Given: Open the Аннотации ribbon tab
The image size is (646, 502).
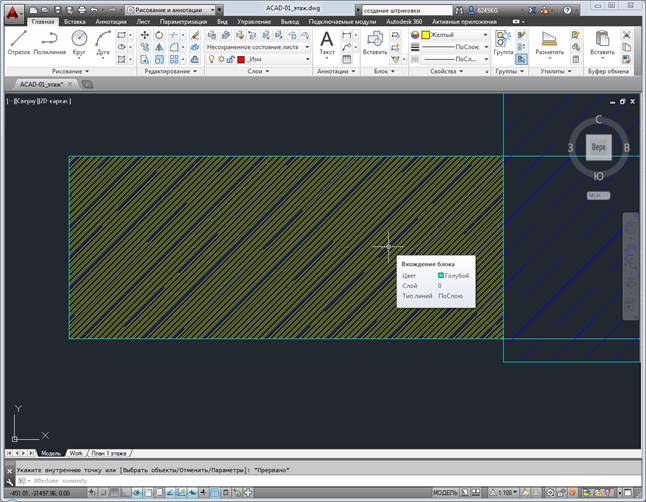Looking at the screenshot, I should (x=111, y=21).
